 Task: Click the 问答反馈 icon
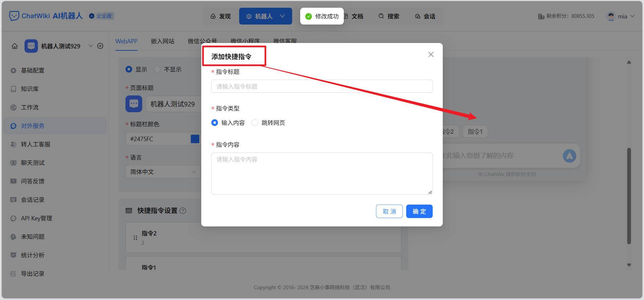tap(13, 181)
